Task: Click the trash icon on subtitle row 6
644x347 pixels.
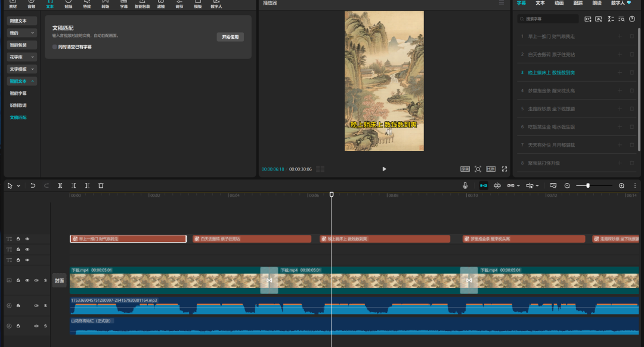Action: click(x=632, y=126)
